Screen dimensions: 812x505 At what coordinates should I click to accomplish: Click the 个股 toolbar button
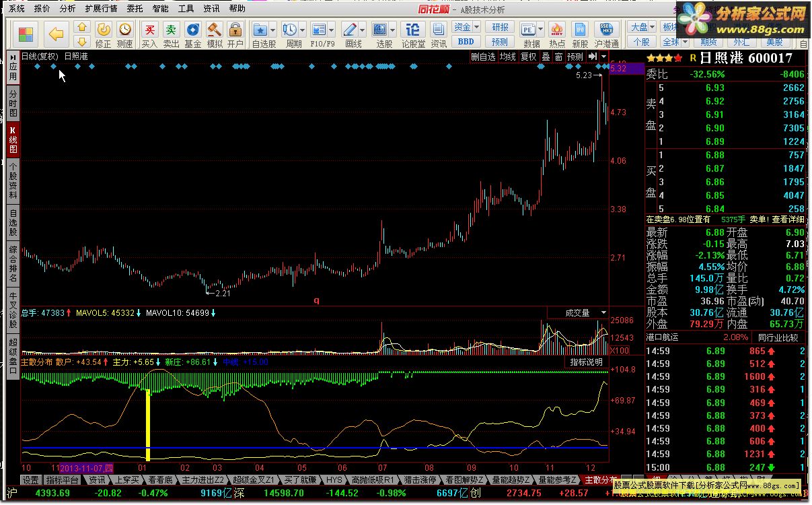click(x=642, y=41)
